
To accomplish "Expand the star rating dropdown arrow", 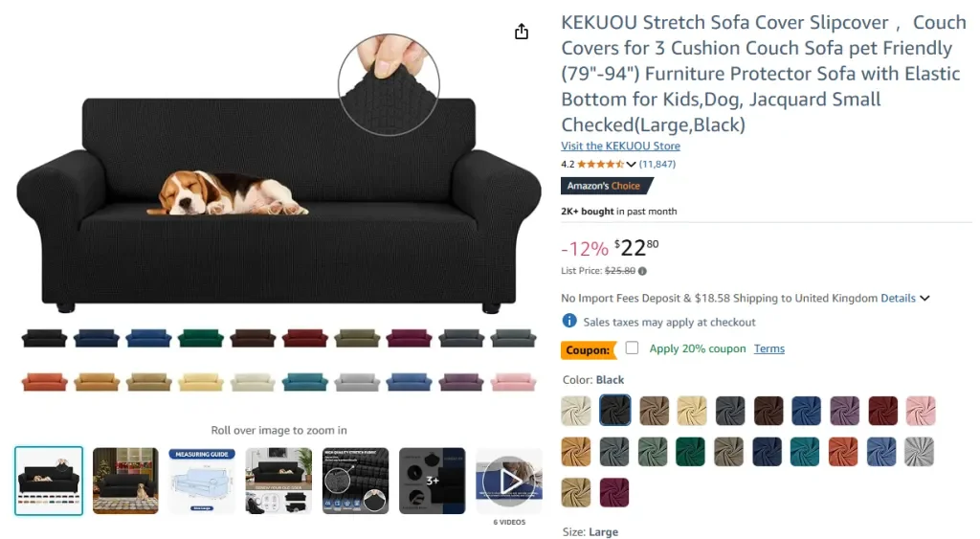I will (631, 164).
